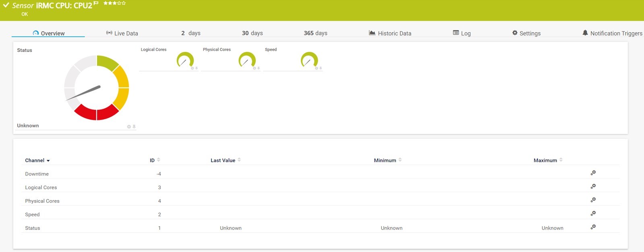The width and height of the screenshot is (644, 252).
Task: Sort table by Channel column
Action: pyautogui.click(x=37, y=160)
